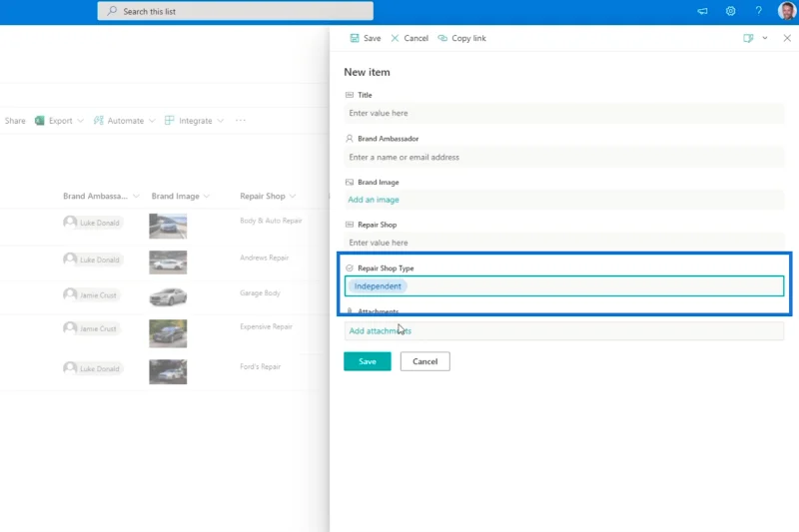Click the Brand Ambassador name field
The height and width of the screenshot is (532, 799).
click(564, 158)
